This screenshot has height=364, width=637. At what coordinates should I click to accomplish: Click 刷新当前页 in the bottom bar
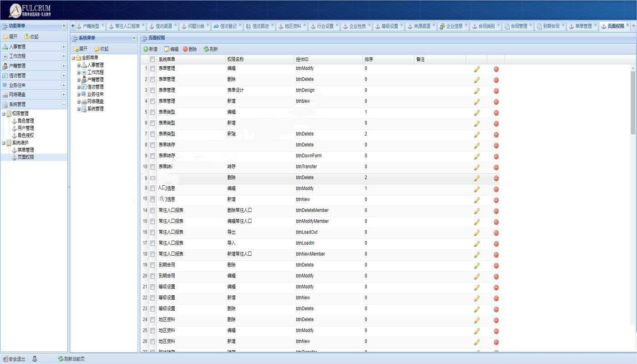(71, 359)
